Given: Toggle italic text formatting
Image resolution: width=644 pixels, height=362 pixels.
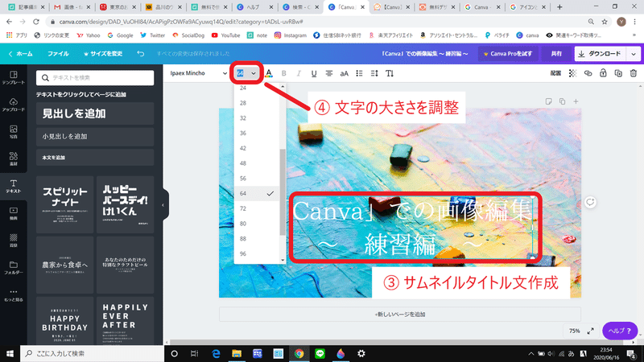Looking at the screenshot, I should 299,73.
